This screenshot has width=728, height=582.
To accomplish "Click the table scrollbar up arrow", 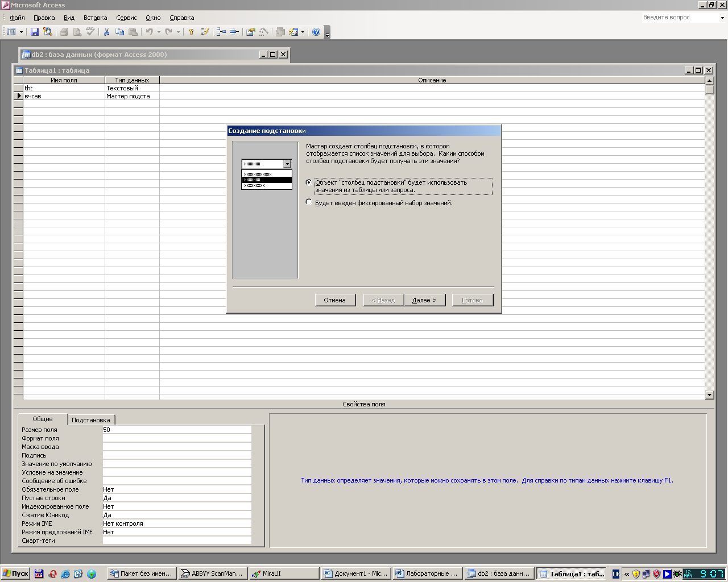I will click(x=709, y=80).
